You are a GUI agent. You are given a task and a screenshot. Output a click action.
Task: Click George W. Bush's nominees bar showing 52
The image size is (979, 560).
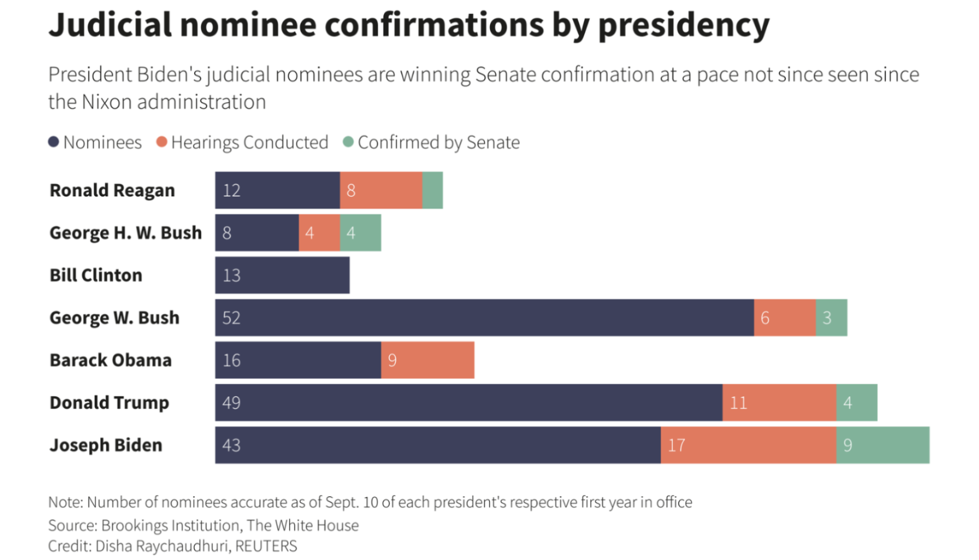point(484,317)
